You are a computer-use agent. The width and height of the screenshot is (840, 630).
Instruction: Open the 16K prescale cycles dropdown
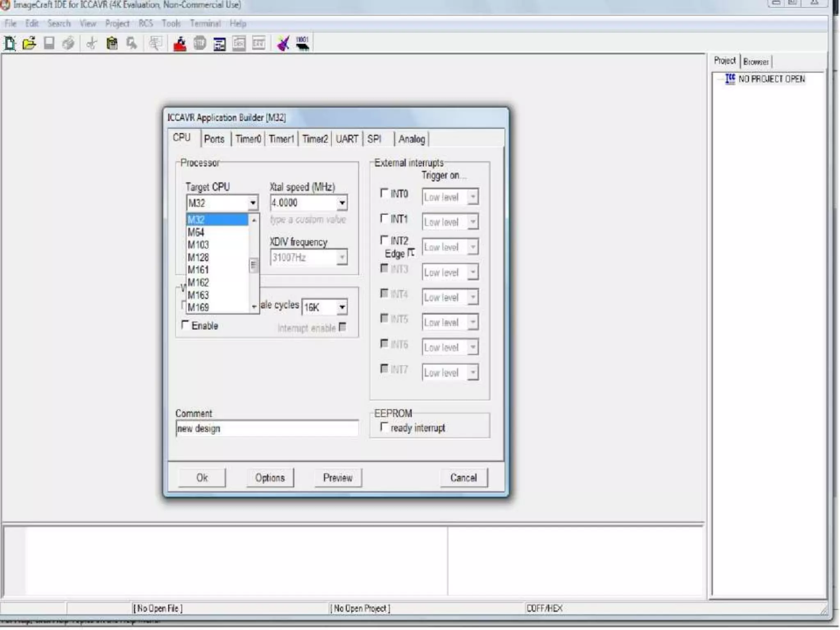point(342,307)
